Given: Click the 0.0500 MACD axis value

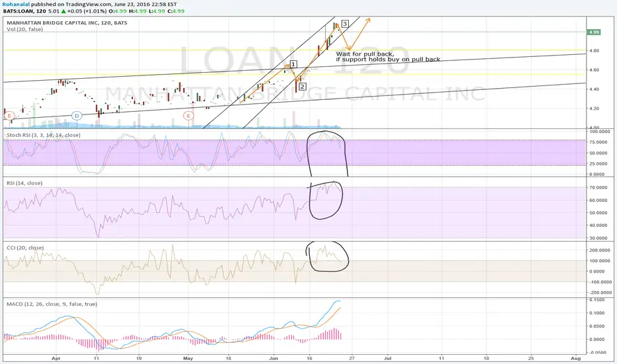Looking at the screenshot, I should 597,326.
